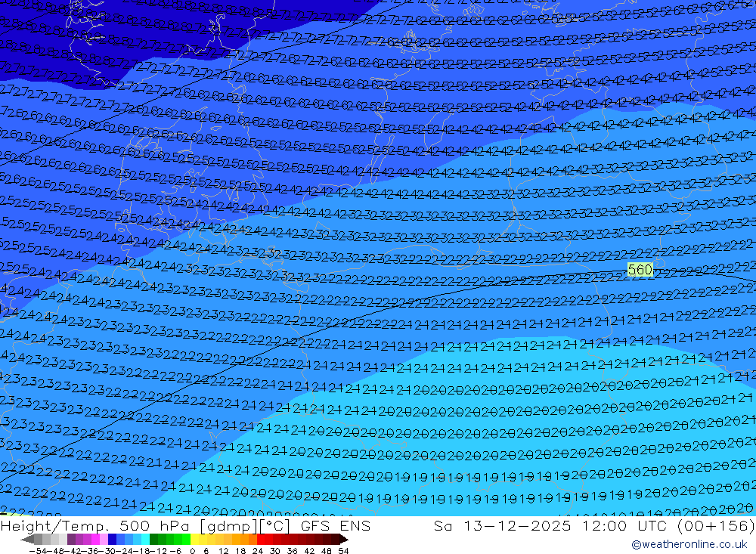Click the bright yellow swatch above 0
Image resolution: width=756 pixels, height=554 pixels.
[194, 540]
